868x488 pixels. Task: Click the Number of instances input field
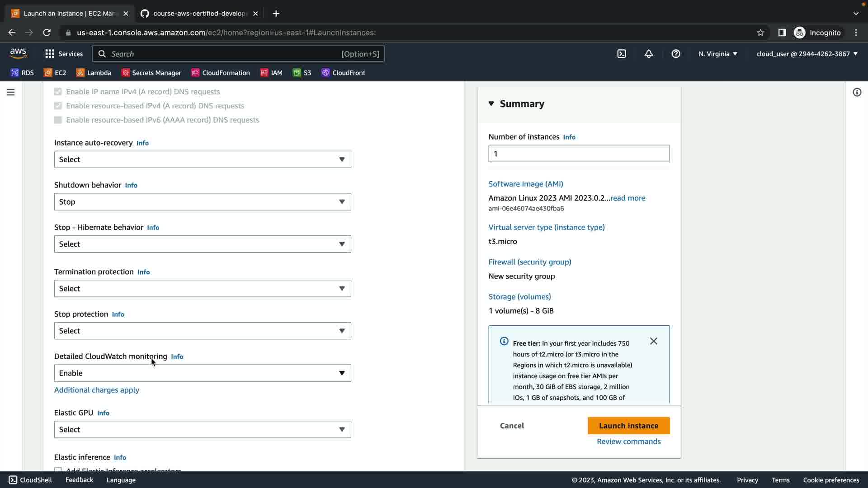[579, 154]
